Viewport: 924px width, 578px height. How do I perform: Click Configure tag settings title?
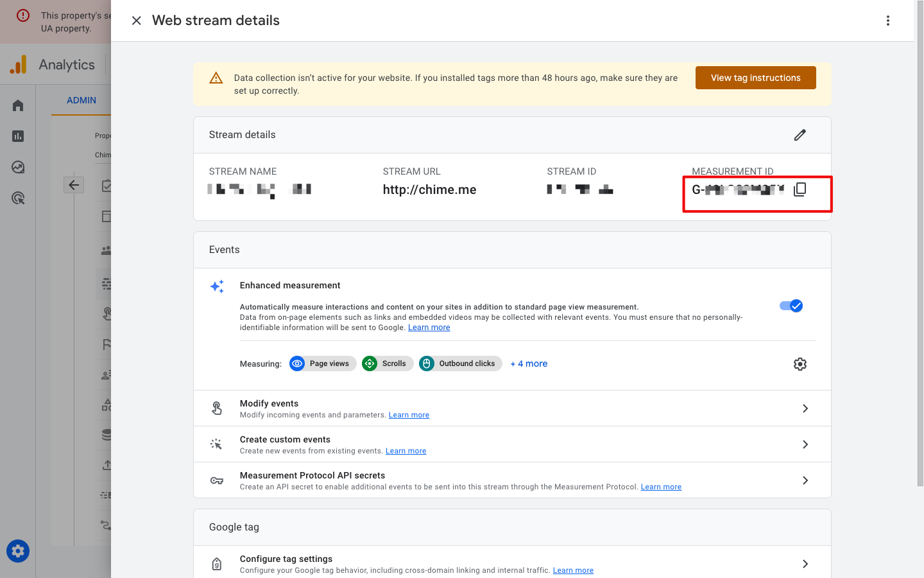point(286,559)
